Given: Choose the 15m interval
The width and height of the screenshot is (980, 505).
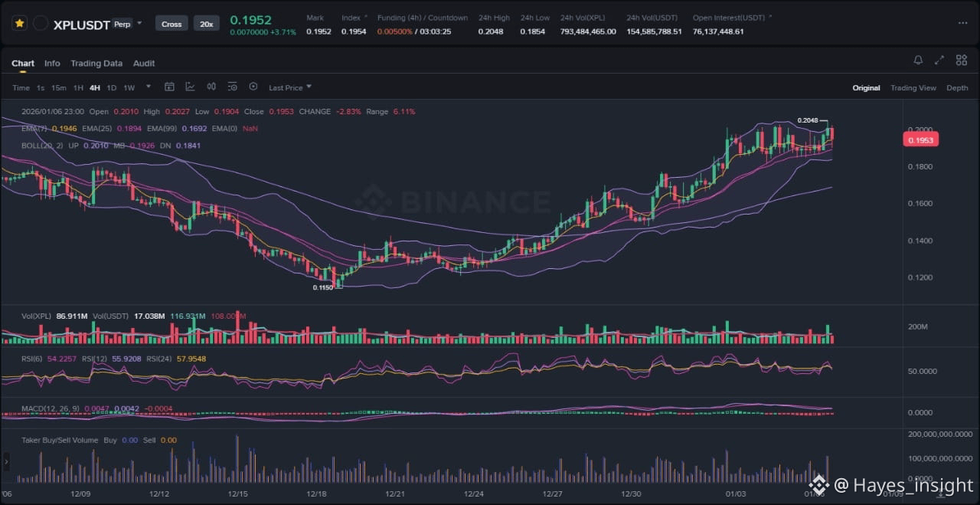Looking at the screenshot, I should pyautogui.click(x=59, y=87).
